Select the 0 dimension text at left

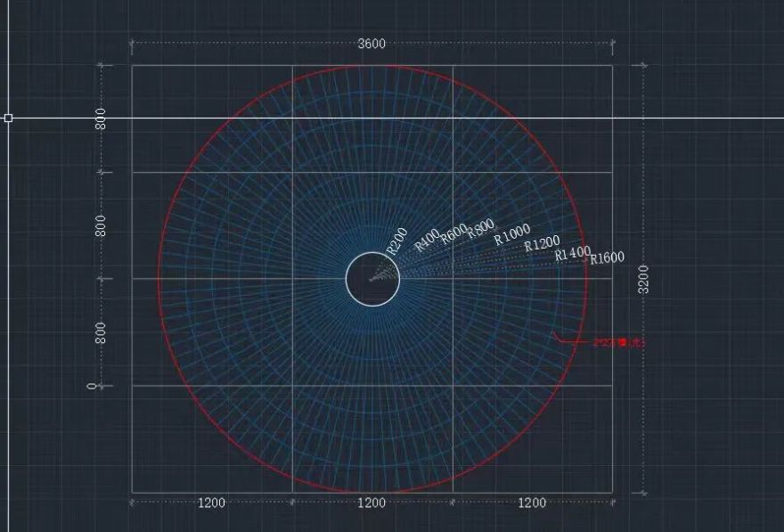[91, 386]
